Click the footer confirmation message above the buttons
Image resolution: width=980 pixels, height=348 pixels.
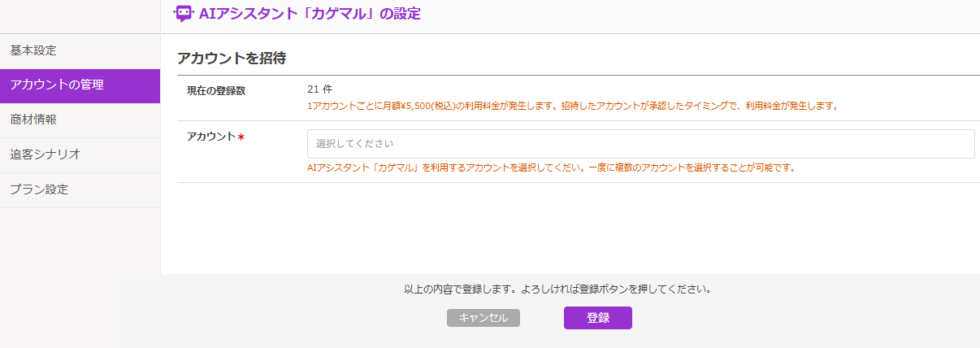pyautogui.click(x=557, y=289)
